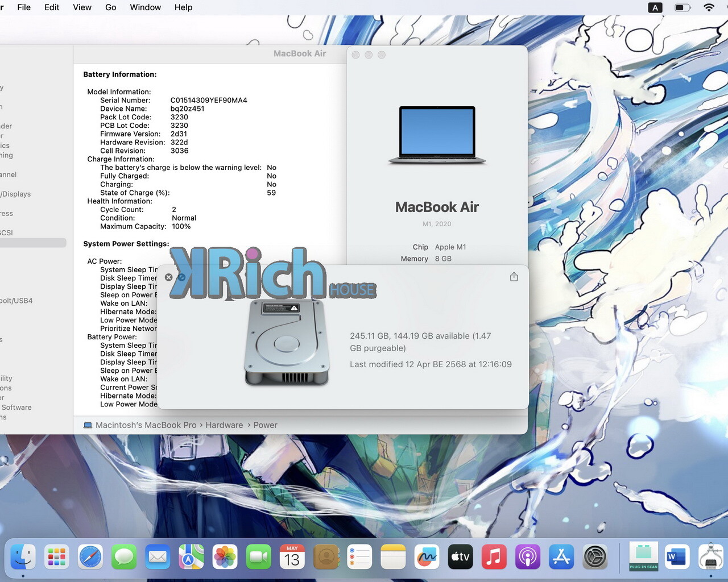The width and height of the screenshot is (728, 582).
Task: Click the '8 GB' memory value
Action: tap(443, 259)
